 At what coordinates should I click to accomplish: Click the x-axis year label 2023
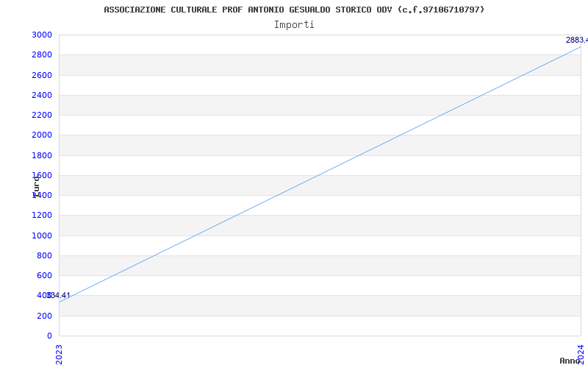tap(59, 354)
